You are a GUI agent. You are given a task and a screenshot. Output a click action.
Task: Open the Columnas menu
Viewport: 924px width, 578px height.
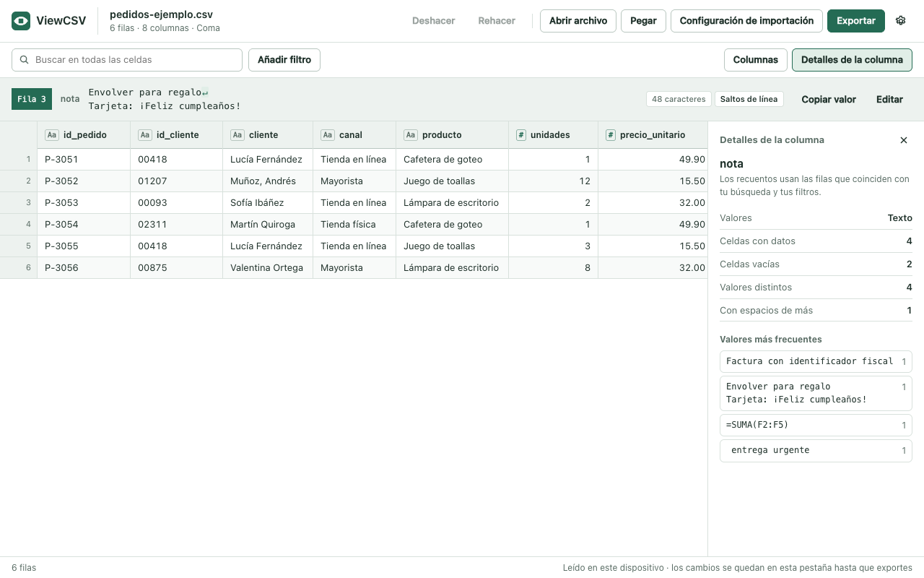point(755,60)
